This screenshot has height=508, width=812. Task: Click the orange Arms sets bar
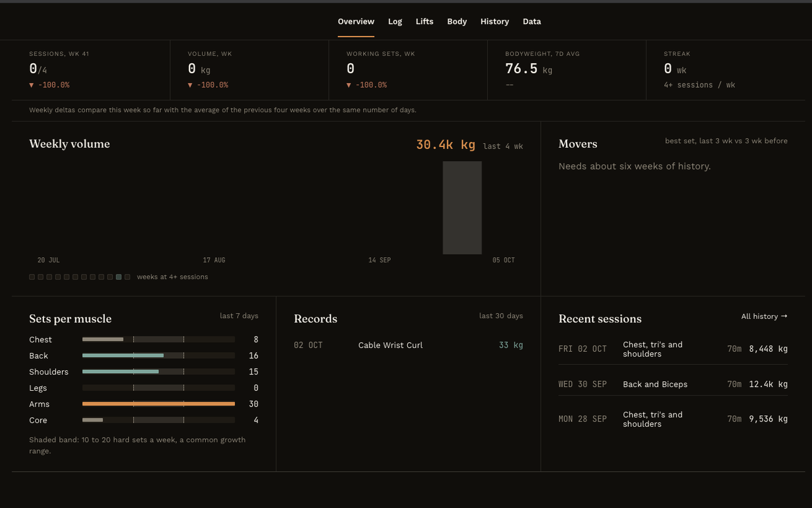click(158, 404)
